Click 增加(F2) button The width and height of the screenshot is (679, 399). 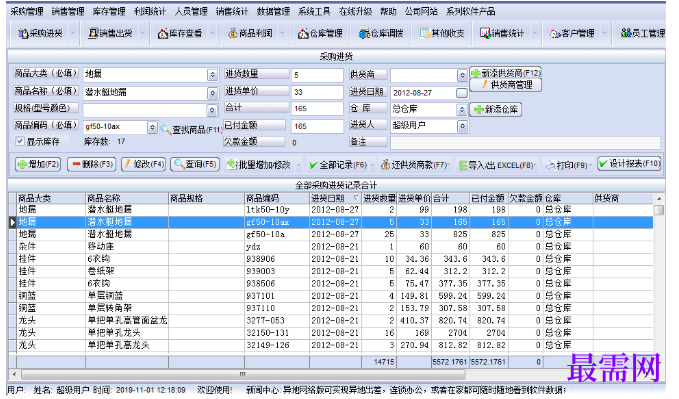38,164
